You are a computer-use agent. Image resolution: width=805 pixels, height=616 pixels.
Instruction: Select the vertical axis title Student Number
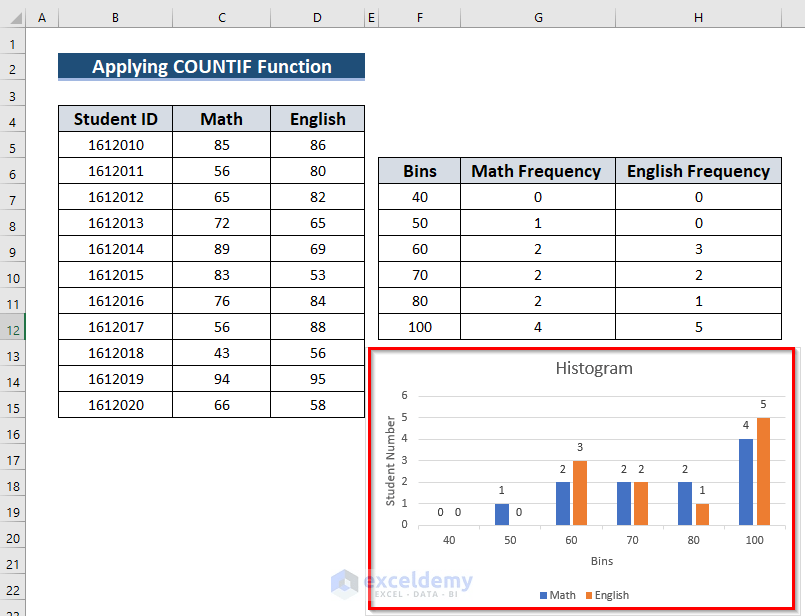click(x=390, y=454)
